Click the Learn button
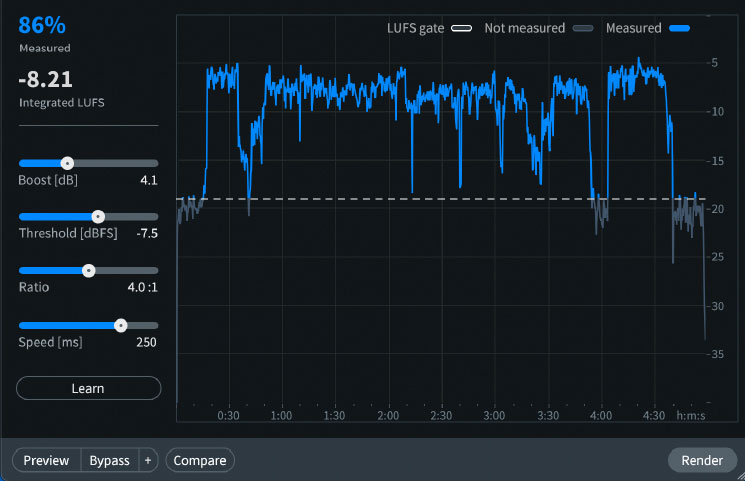 pyautogui.click(x=88, y=388)
